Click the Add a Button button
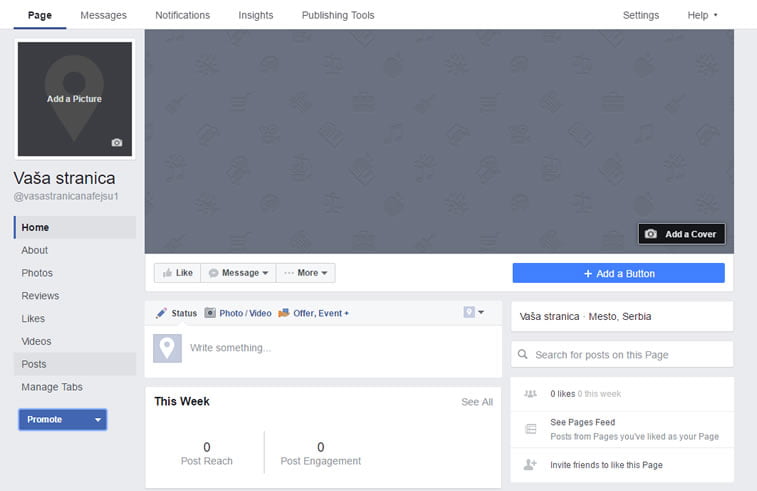 (x=618, y=273)
